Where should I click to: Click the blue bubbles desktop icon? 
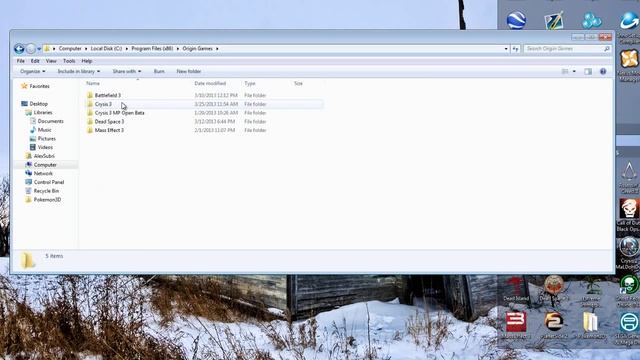pyautogui.click(x=591, y=20)
